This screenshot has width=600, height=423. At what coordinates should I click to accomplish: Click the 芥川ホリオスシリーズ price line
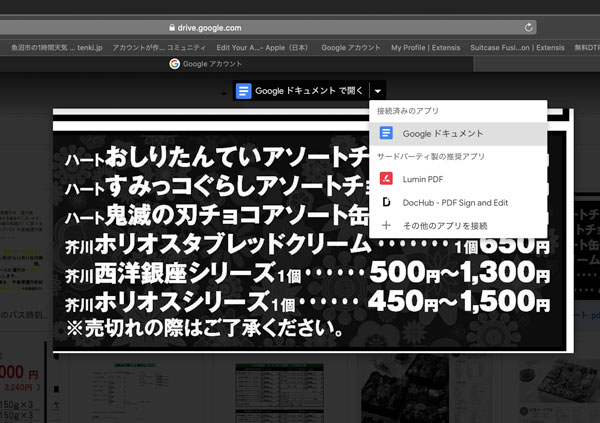click(x=308, y=302)
